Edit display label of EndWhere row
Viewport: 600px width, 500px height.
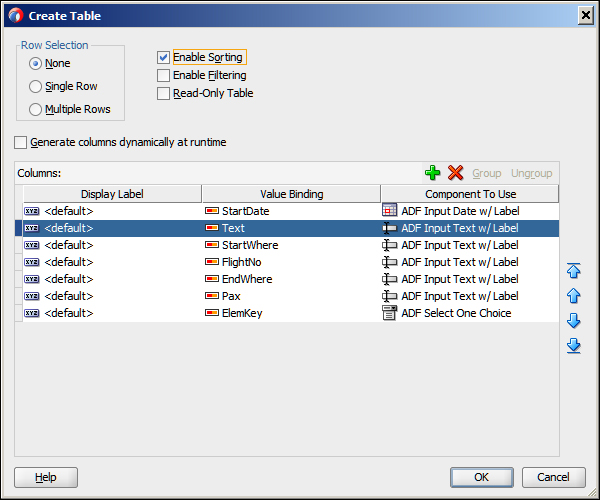pyautogui.click(x=112, y=279)
